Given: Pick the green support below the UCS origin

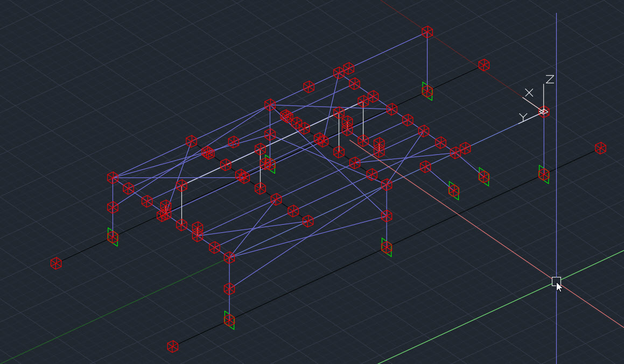Looking at the screenshot, I should 544,174.
